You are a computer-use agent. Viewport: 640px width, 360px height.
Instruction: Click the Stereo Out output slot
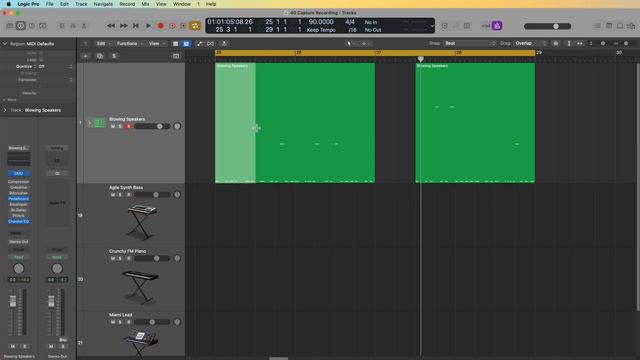coord(18,242)
